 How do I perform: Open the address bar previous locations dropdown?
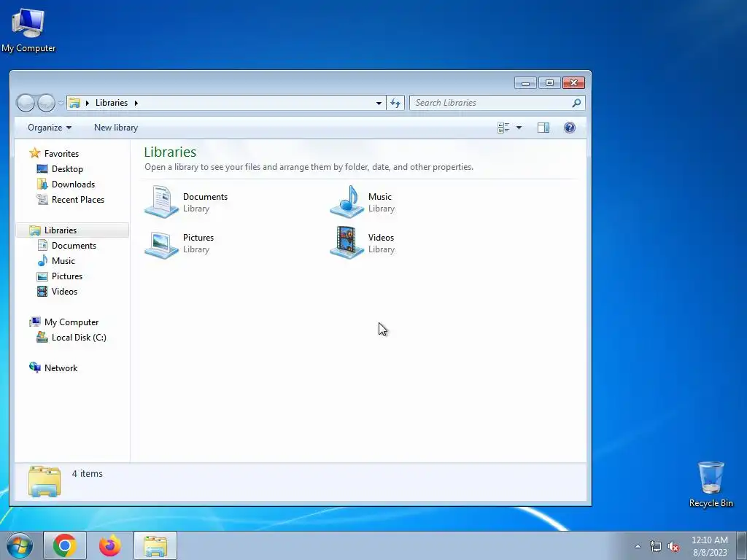pyautogui.click(x=379, y=103)
